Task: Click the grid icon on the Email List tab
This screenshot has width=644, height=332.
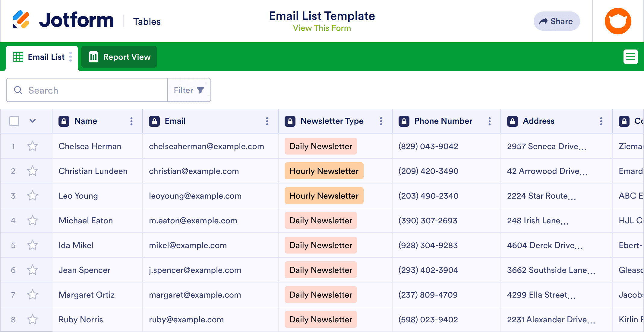Action: pyautogui.click(x=18, y=57)
